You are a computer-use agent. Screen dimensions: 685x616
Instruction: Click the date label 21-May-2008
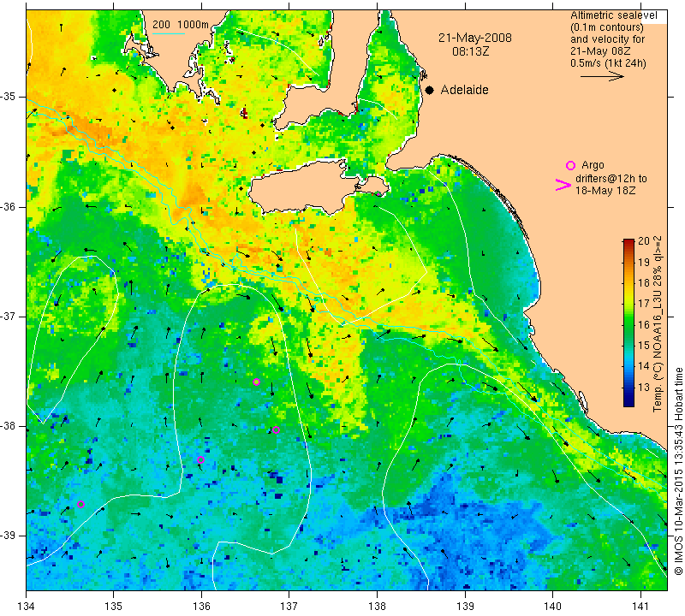(475, 38)
